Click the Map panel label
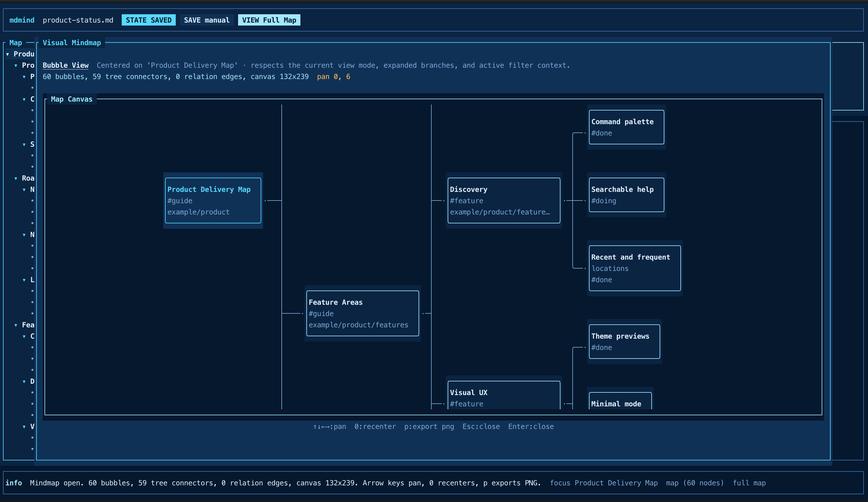868x502 pixels. [x=15, y=42]
